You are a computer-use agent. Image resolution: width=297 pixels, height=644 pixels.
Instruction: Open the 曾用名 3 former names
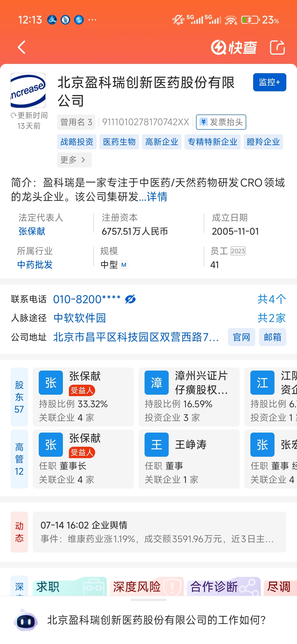(76, 122)
